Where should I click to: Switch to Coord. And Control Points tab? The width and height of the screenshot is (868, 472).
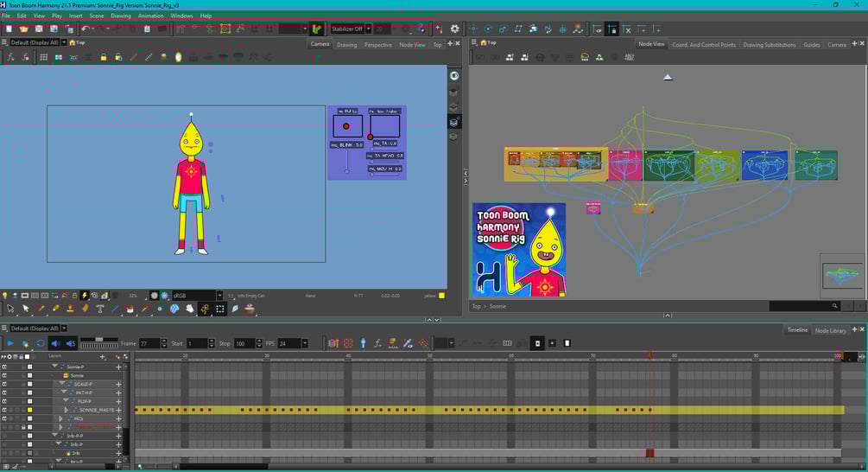704,45
